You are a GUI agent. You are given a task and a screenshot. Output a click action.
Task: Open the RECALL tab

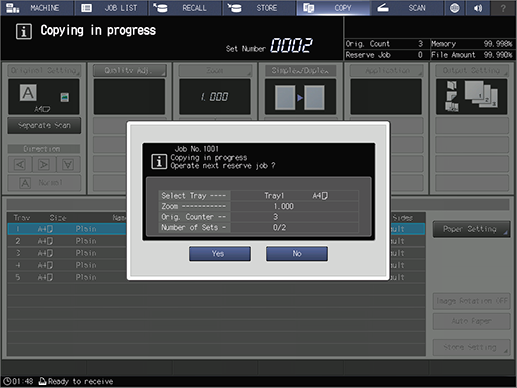pyautogui.click(x=185, y=8)
